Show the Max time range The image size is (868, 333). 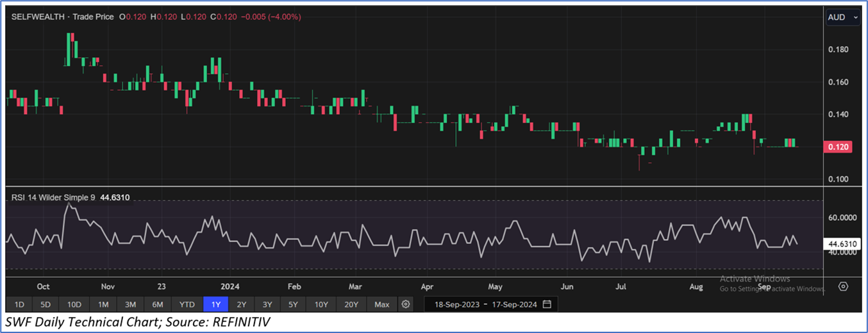[382, 304]
